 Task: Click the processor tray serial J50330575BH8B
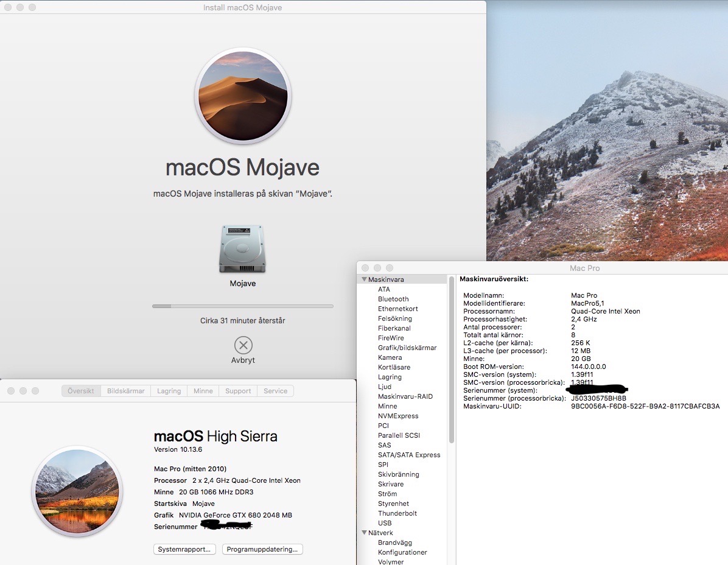pos(598,398)
